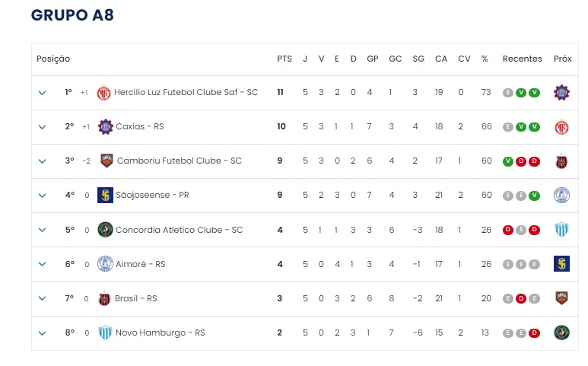The image size is (588, 366).
Task: Open the Aimoré - RS team name link
Action: pos(140,264)
